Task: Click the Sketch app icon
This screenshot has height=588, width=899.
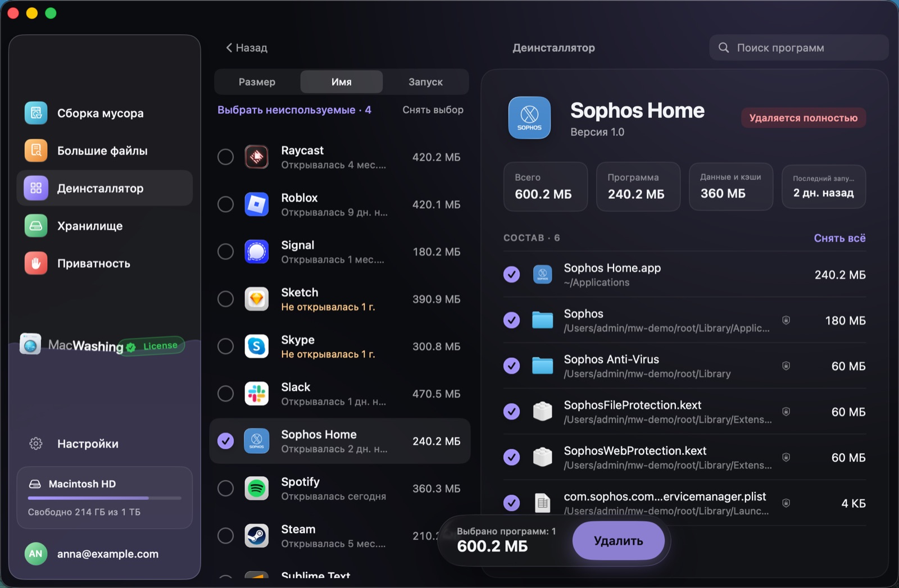Action: [x=257, y=299]
